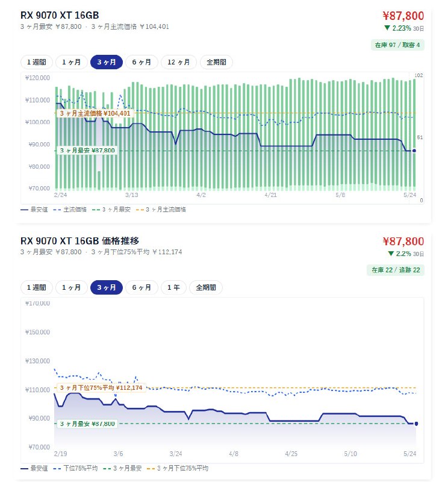Select 1週間 range in top chart
The image size is (448, 482).
pyautogui.click(x=37, y=62)
